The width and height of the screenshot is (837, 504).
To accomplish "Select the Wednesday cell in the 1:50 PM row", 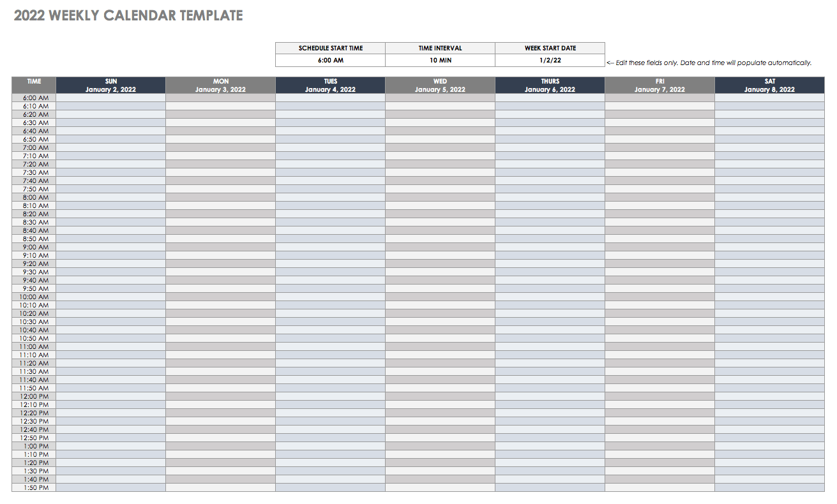I will point(441,487).
